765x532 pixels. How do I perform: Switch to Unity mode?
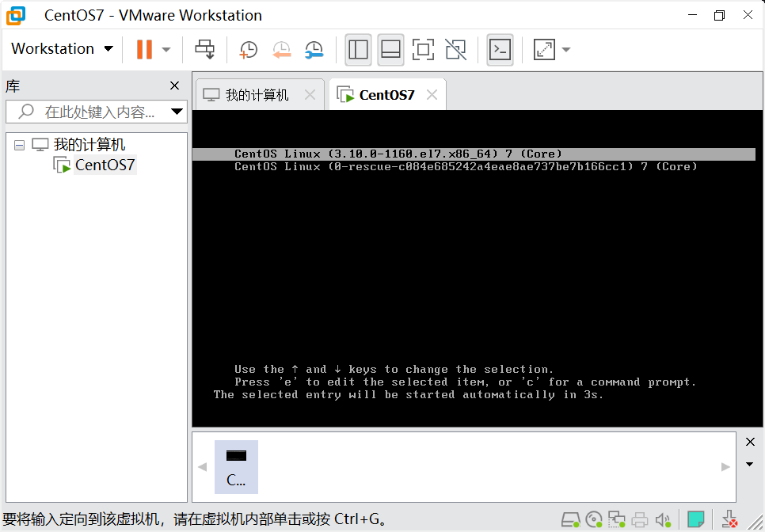tap(455, 50)
